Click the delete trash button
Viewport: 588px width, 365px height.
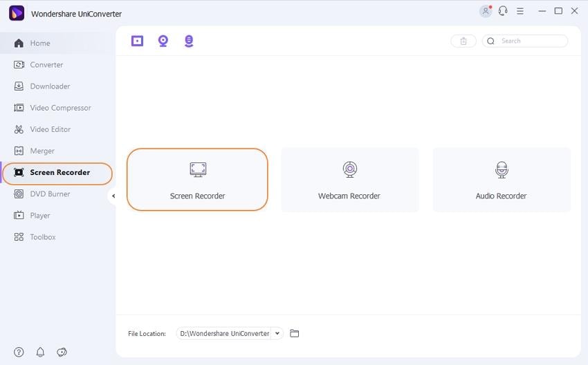pos(463,41)
